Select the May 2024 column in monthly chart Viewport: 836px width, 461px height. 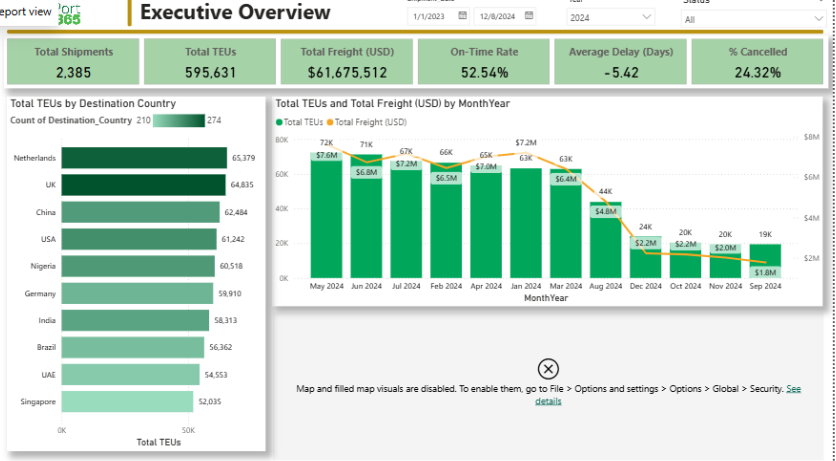[x=326, y=215]
